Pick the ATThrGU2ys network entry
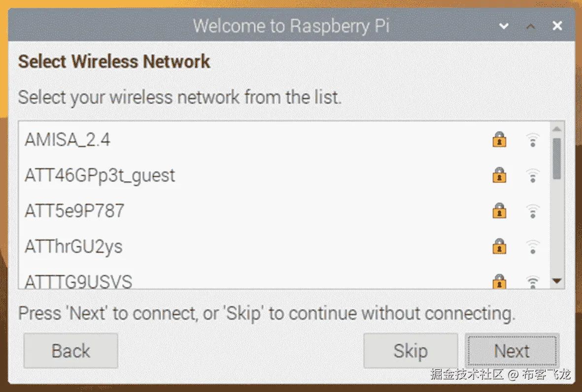The width and height of the screenshot is (582, 392). 73,247
